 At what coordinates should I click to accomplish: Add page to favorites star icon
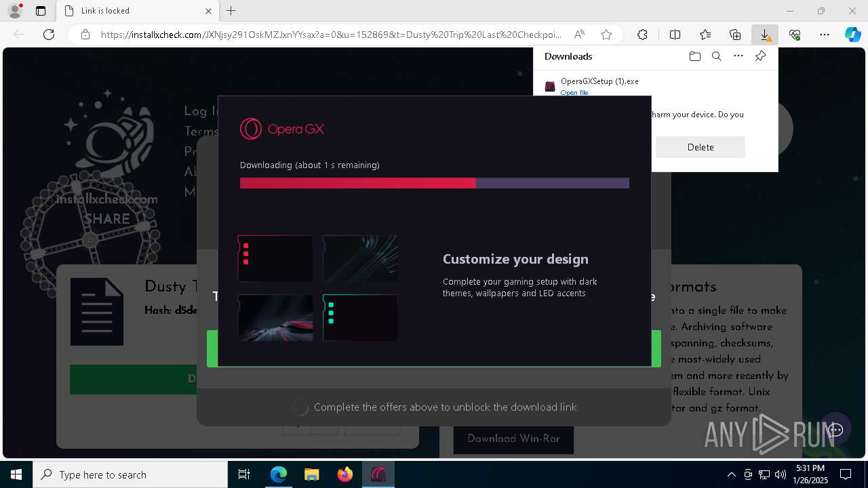click(x=606, y=35)
